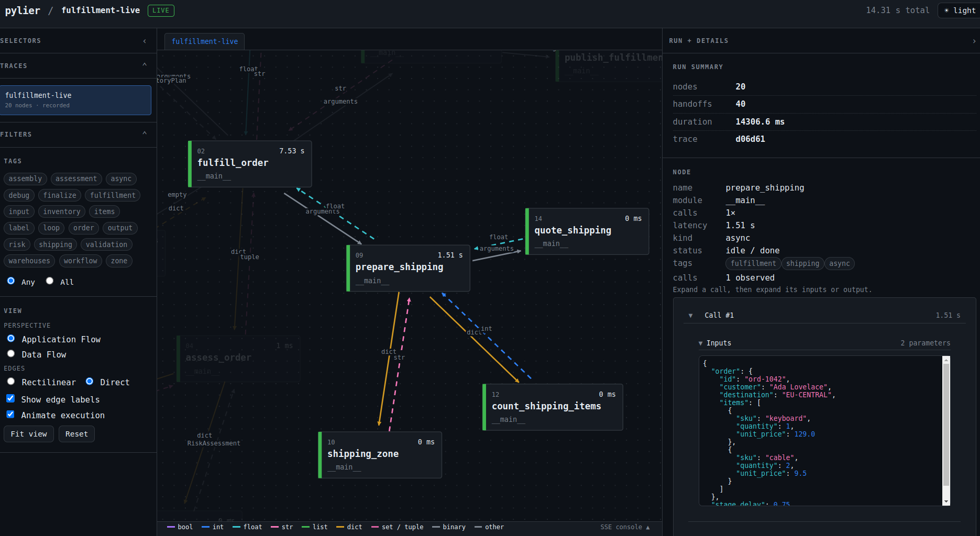Image resolution: width=980 pixels, height=536 pixels.
Task: Switch to light theme
Action: 960,10
